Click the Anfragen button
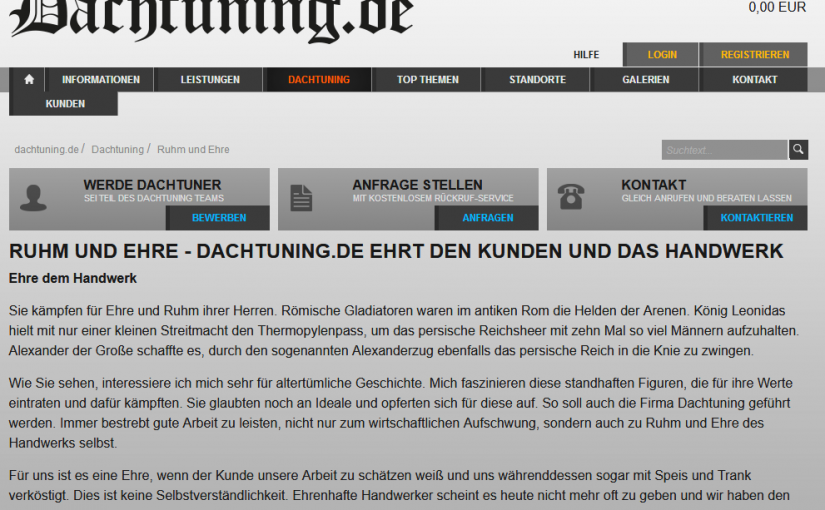The height and width of the screenshot is (510, 825). click(x=487, y=218)
